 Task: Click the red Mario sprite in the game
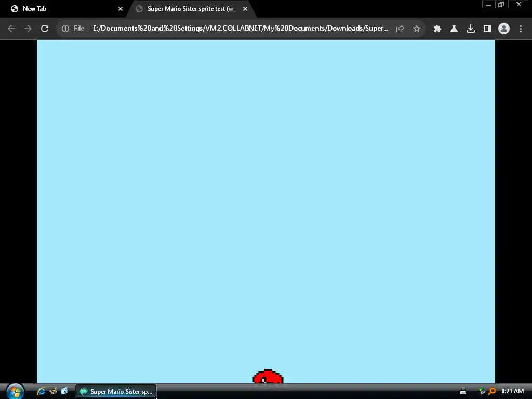268,377
